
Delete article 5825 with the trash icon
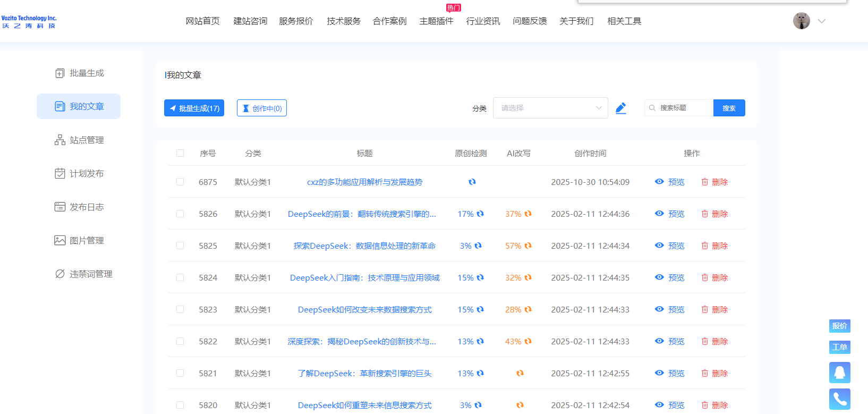pyautogui.click(x=705, y=246)
